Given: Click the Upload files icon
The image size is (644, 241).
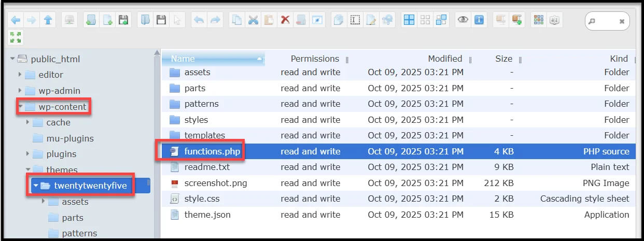Looking at the screenshot, I should (x=123, y=20).
